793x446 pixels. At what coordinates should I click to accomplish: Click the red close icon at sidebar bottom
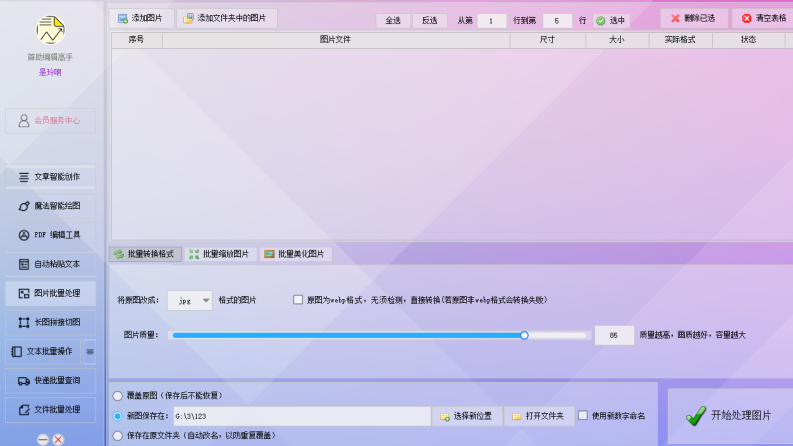(x=58, y=439)
